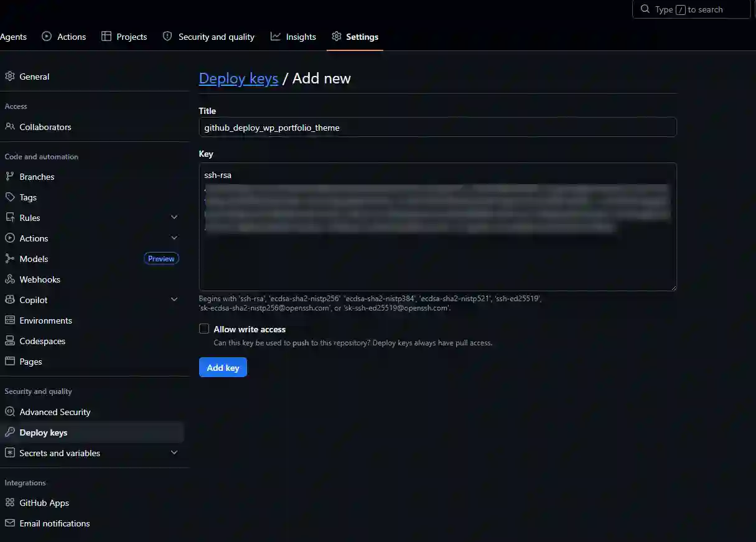Open the Projects tab
756x542 pixels.
point(124,37)
